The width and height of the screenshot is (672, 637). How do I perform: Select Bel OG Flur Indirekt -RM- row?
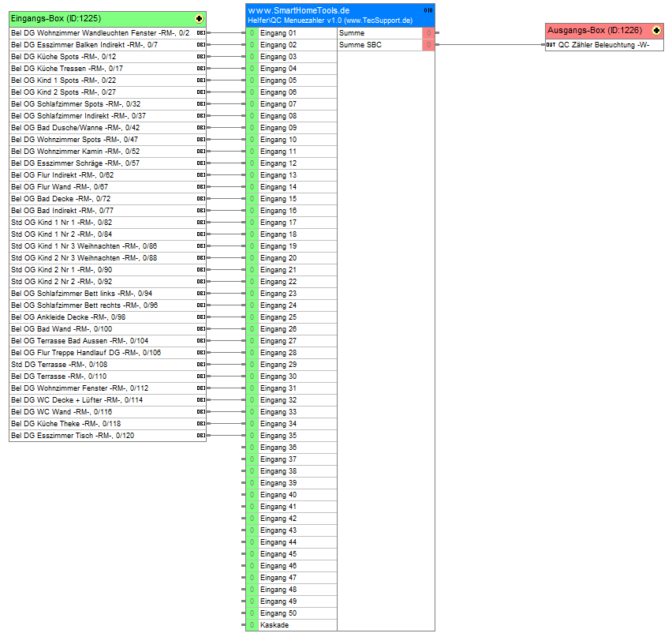tap(107, 175)
